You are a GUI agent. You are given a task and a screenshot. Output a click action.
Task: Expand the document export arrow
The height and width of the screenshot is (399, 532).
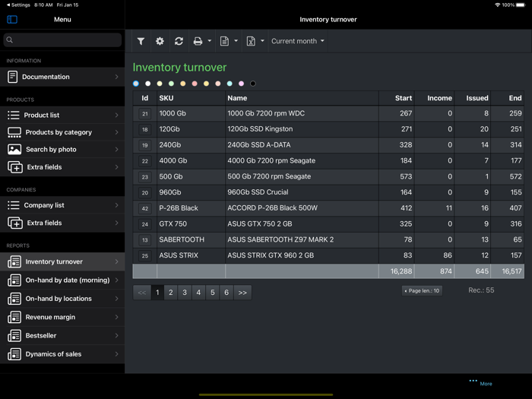(236, 41)
